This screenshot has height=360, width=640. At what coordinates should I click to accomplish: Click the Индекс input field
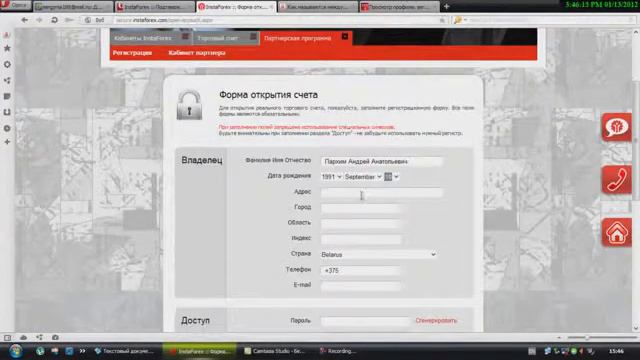tap(361, 239)
